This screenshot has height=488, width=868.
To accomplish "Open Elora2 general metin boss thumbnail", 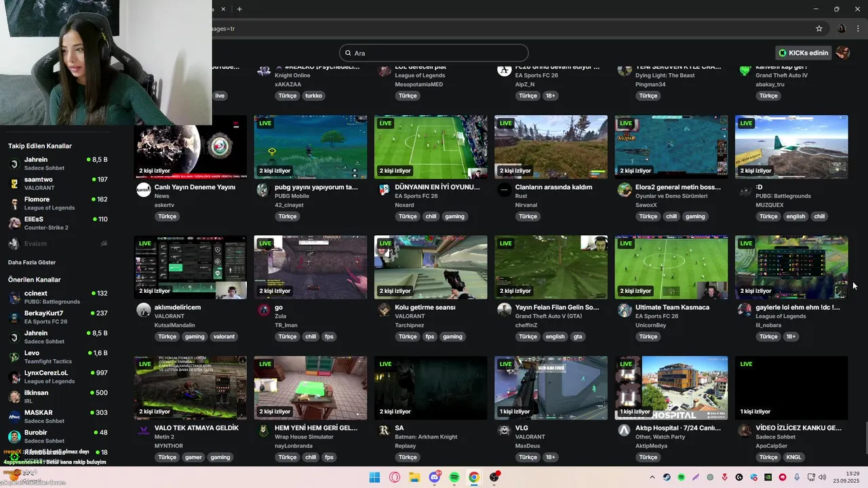I will [671, 147].
